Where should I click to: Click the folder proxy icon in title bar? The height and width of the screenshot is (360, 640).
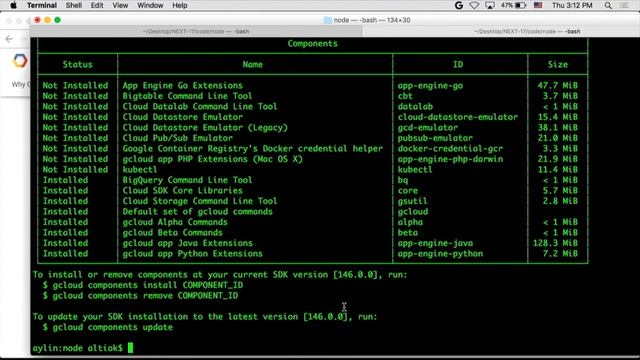[327, 20]
